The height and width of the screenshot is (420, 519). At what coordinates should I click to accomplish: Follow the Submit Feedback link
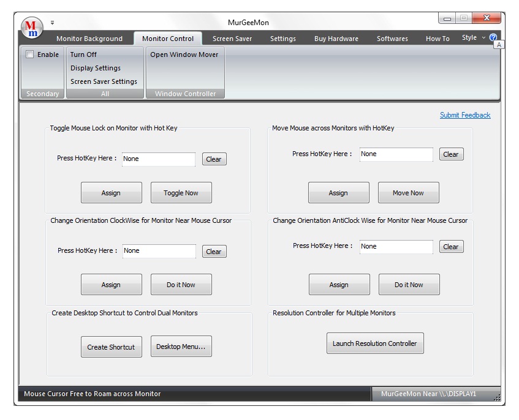(465, 115)
